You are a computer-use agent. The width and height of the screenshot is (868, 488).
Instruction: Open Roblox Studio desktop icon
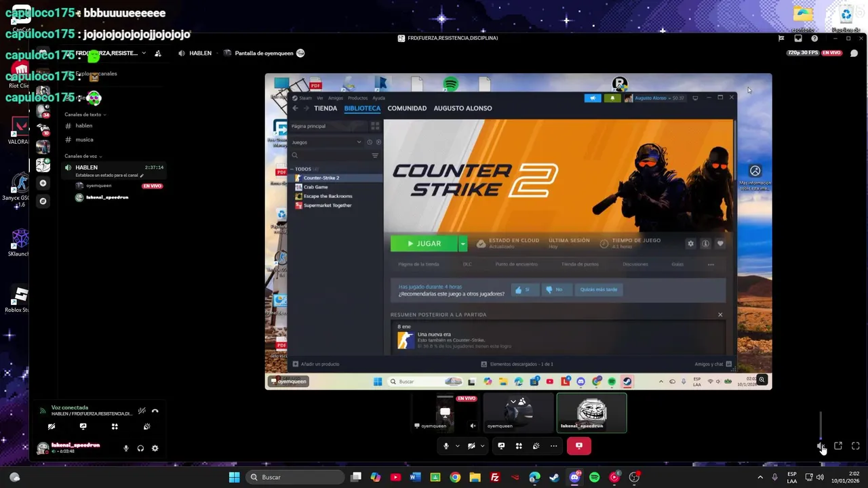point(19,300)
